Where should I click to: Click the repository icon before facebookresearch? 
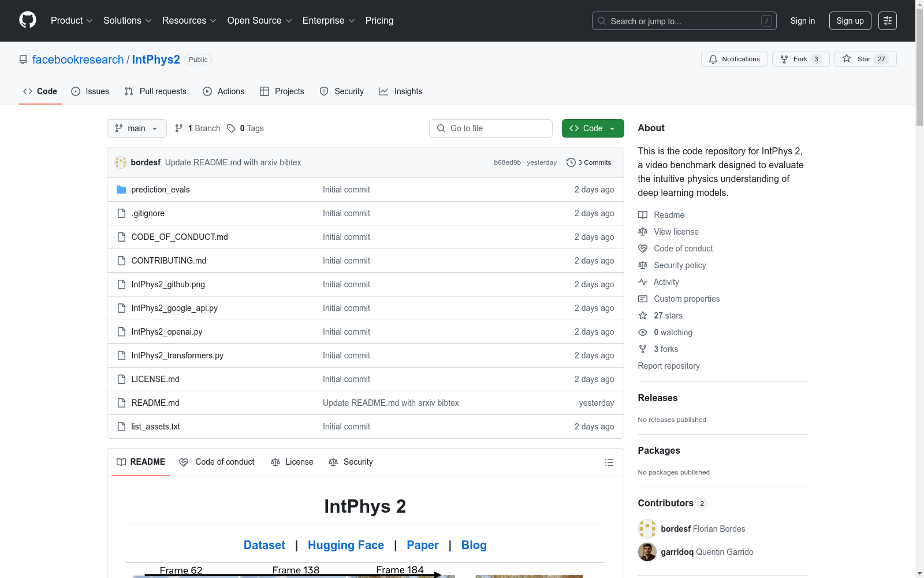pos(23,60)
